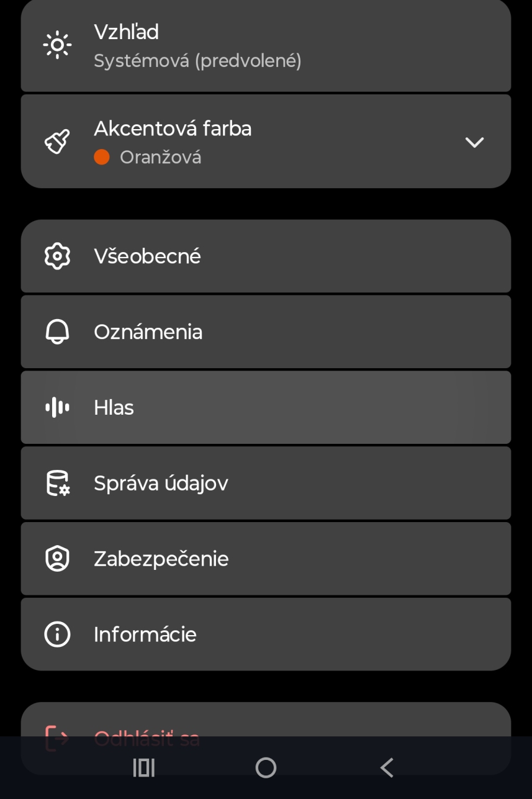Open Zabezpečenie settings

click(x=266, y=559)
